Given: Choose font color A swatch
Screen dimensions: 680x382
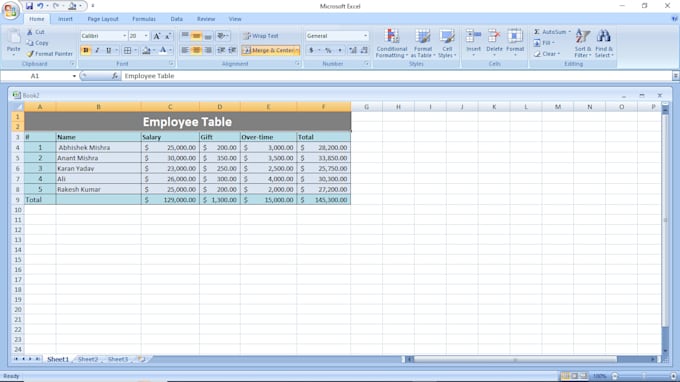Looking at the screenshot, I should click(163, 51).
